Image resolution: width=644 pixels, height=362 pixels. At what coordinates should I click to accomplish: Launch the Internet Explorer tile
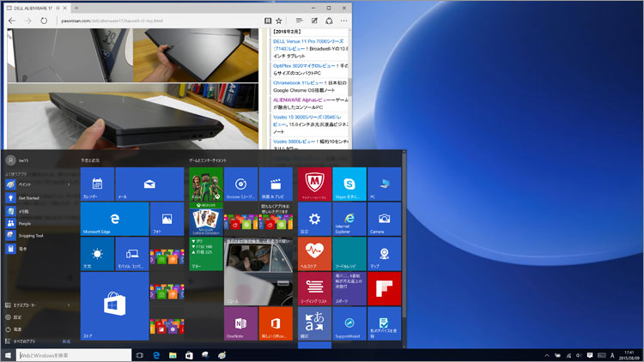349,219
